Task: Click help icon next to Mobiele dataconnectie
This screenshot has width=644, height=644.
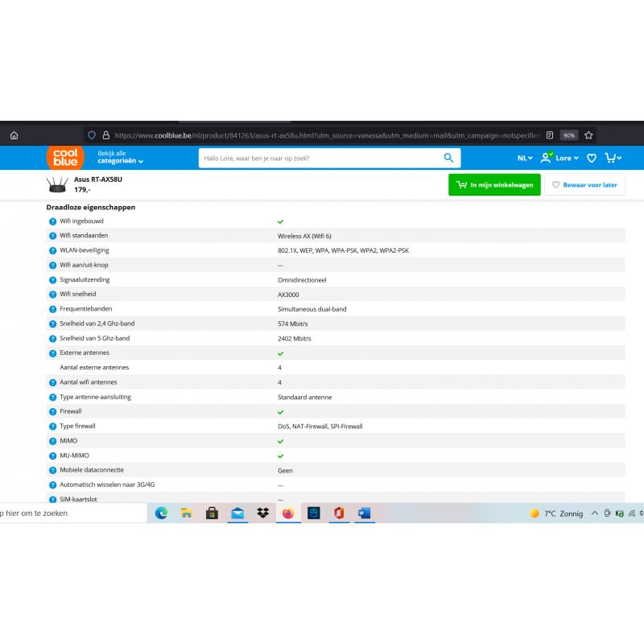Action: point(52,471)
